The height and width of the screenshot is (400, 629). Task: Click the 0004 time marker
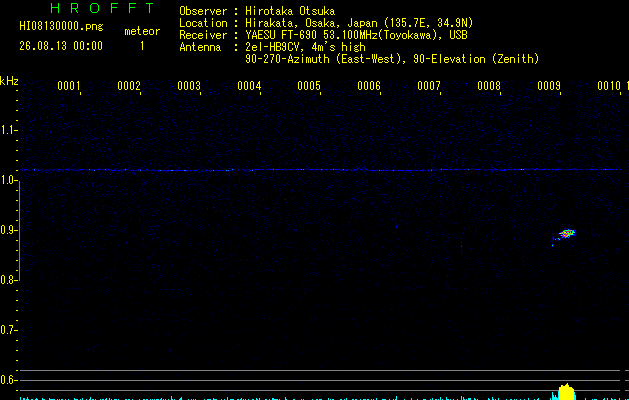[249, 85]
